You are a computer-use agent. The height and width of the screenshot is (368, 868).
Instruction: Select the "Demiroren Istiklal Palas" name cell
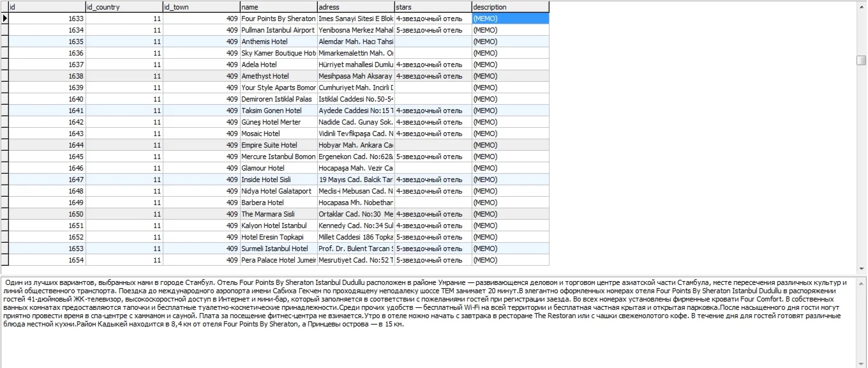coord(278,99)
